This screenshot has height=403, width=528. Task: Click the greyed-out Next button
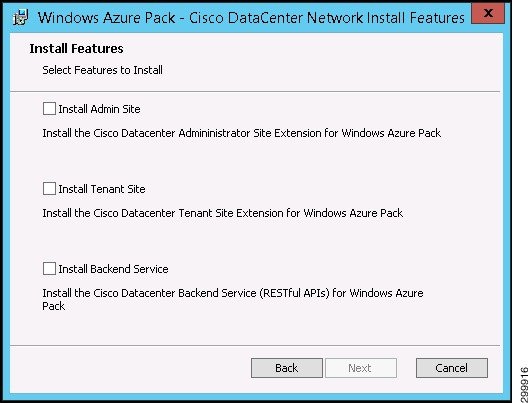click(x=361, y=368)
